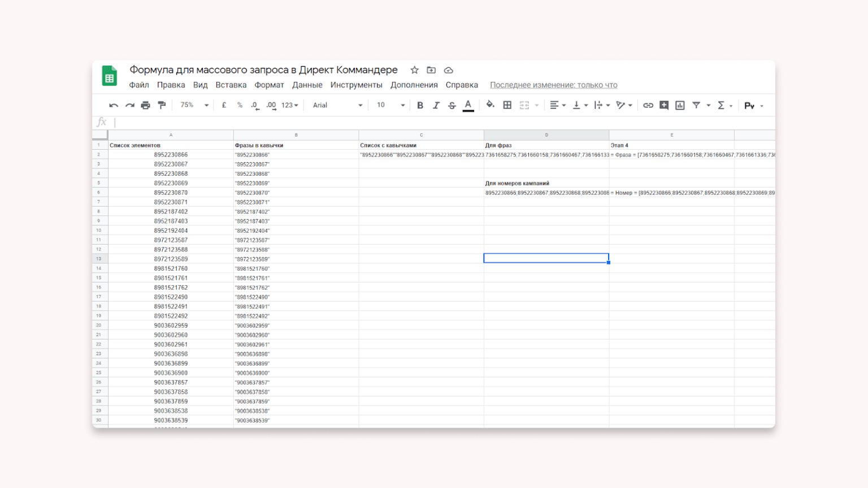Activate the paint format tool
Viewport: 868px width, 488px height.
(162, 105)
